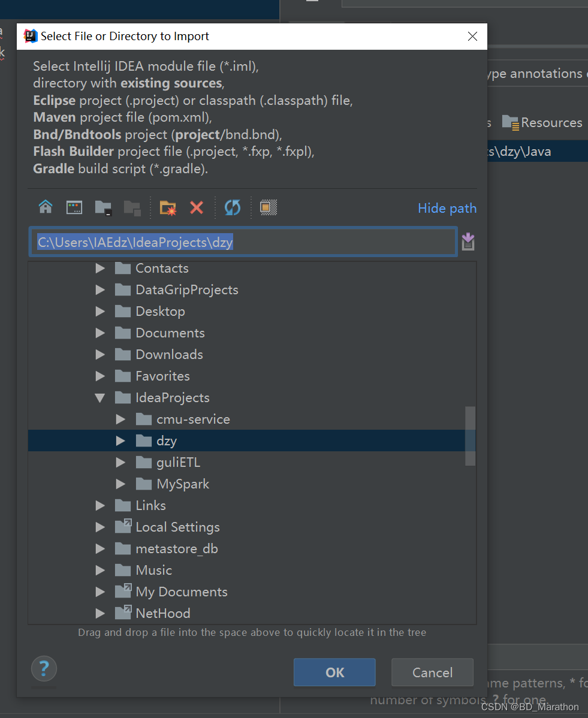Click the file tree vertical scrollbar

(x=470, y=436)
